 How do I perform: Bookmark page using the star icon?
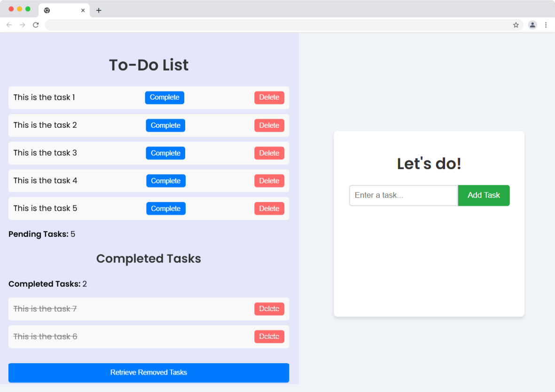(x=516, y=25)
